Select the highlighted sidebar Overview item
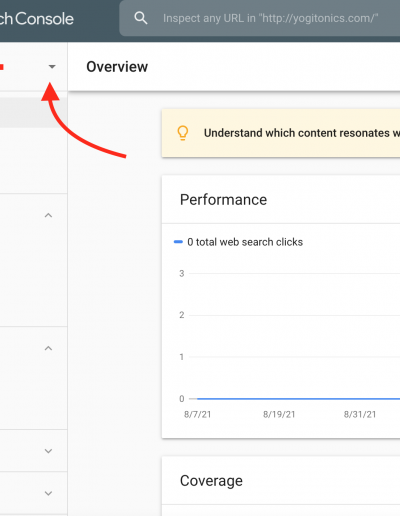The width and height of the screenshot is (400, 516). coord(33,112)
